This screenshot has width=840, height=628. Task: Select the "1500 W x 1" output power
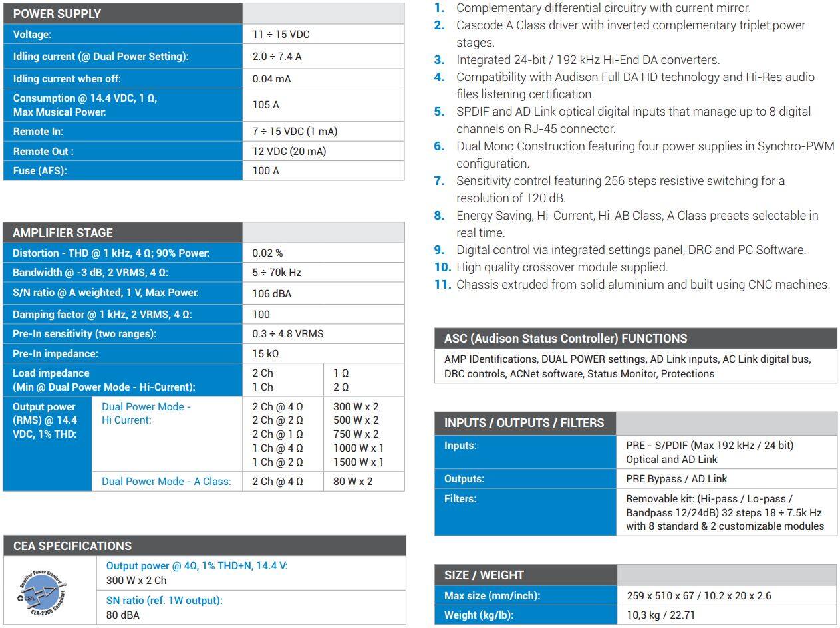click(x=358, y=462)
